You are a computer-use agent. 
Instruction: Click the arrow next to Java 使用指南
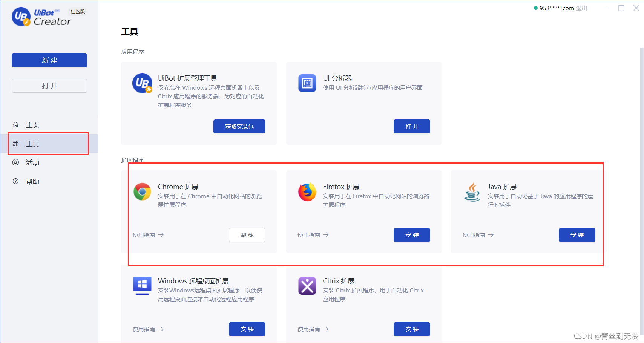point(491,235)
